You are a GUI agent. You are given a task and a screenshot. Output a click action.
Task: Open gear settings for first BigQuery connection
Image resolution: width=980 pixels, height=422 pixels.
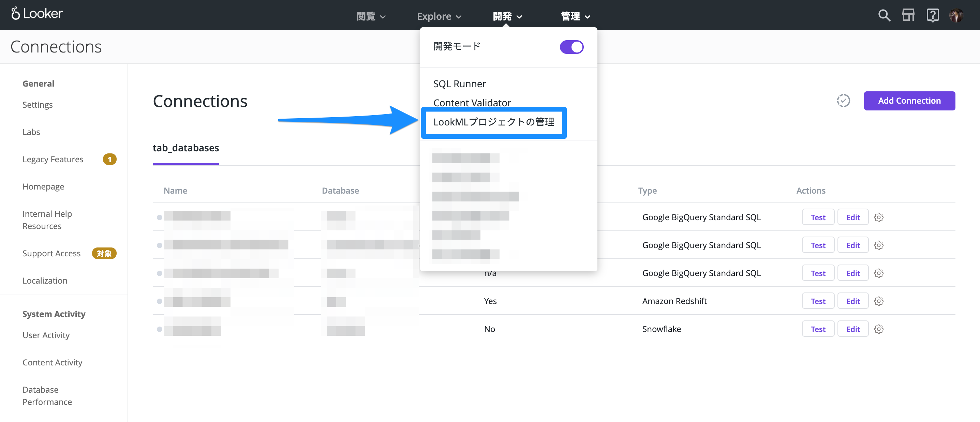click(878, 217)
